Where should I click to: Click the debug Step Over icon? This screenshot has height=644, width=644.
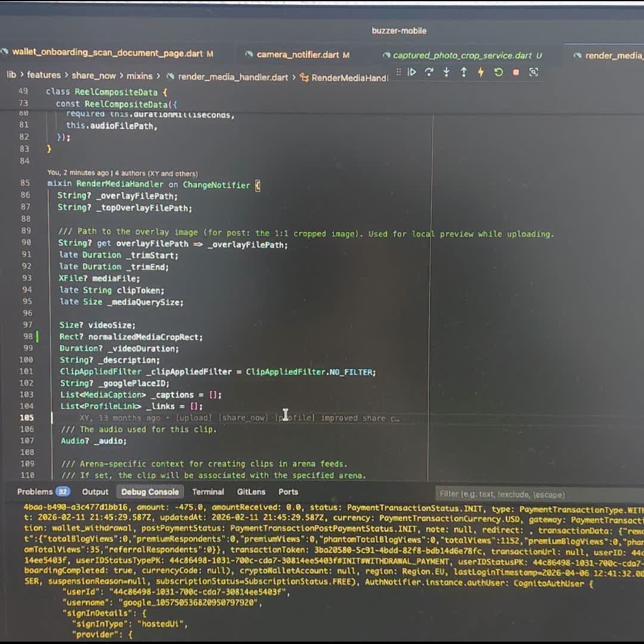pyautogui.click(x=429, y=72)
